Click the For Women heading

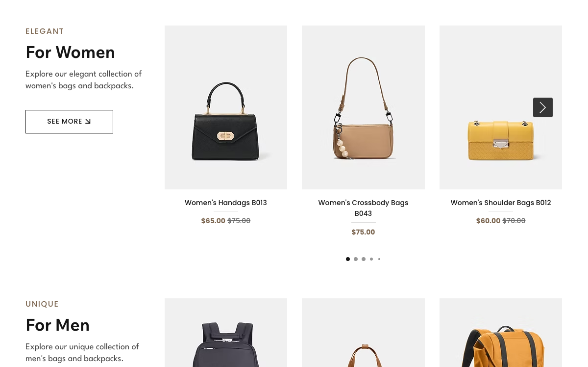(70, 52)
